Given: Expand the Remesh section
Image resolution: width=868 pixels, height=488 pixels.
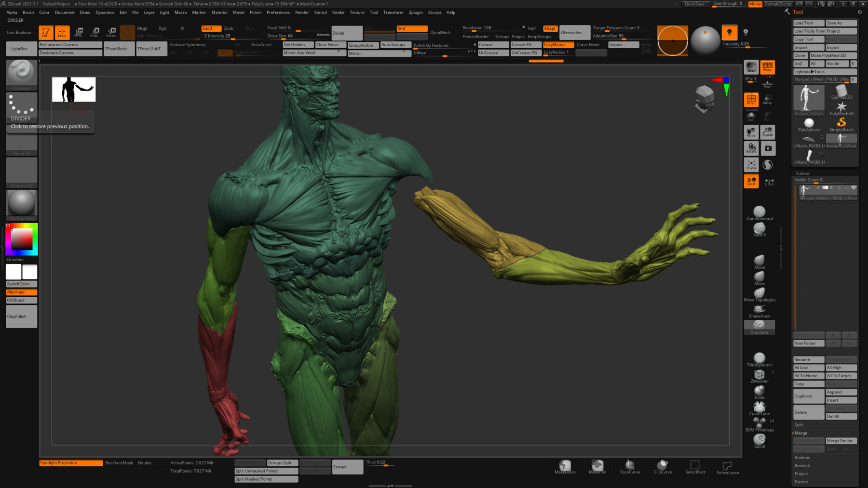Looking at the screenshot, I should (x=802, y=465).
